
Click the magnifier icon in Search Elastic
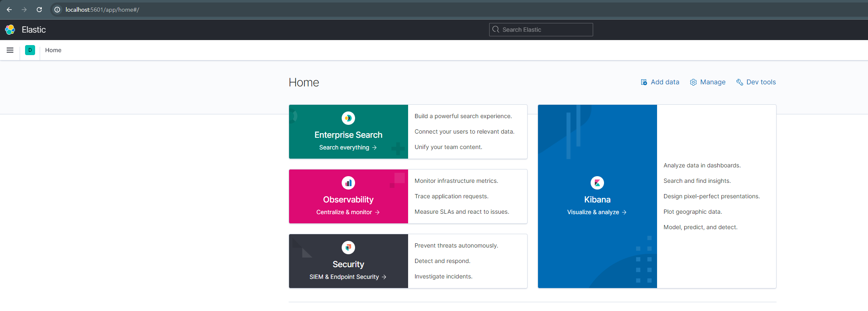tap(496, 29)
